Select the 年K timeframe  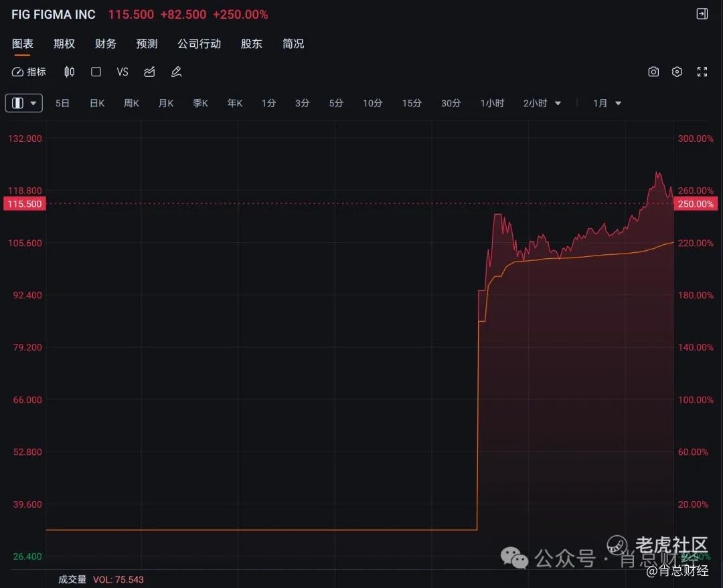click(x=235, y=103)
